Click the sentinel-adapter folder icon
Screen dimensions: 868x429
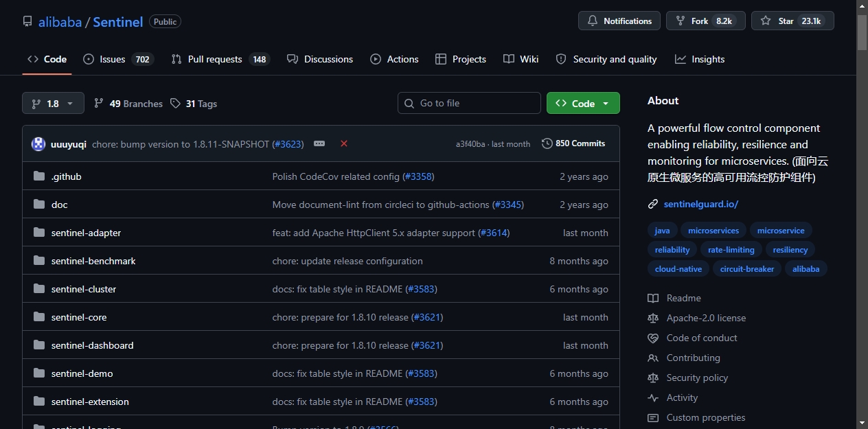click(39, 233)
